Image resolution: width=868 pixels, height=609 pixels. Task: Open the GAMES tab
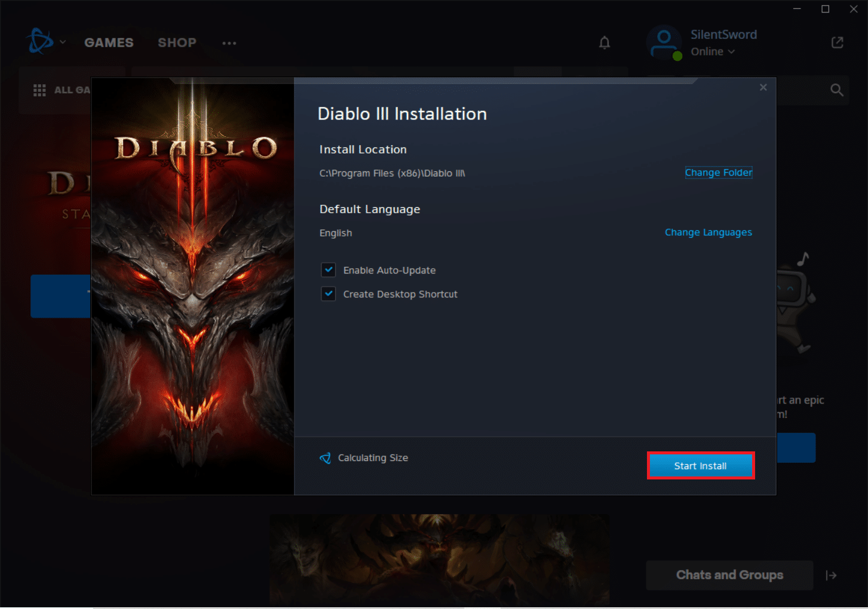click(x=109, y=42)
